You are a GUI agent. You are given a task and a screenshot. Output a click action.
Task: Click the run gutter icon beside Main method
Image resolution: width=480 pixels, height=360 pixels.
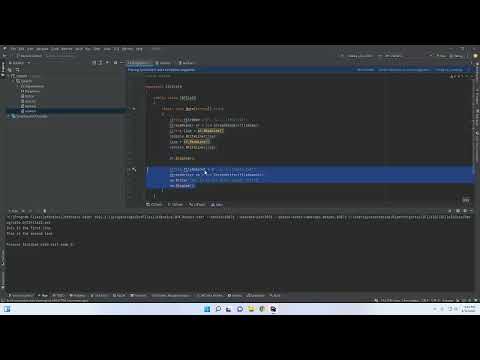[134, 109]
